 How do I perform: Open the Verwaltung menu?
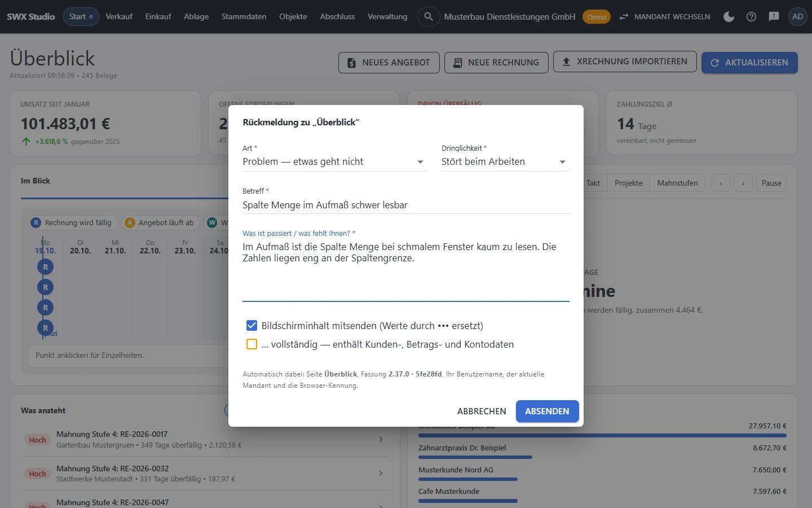coord(387,16)
